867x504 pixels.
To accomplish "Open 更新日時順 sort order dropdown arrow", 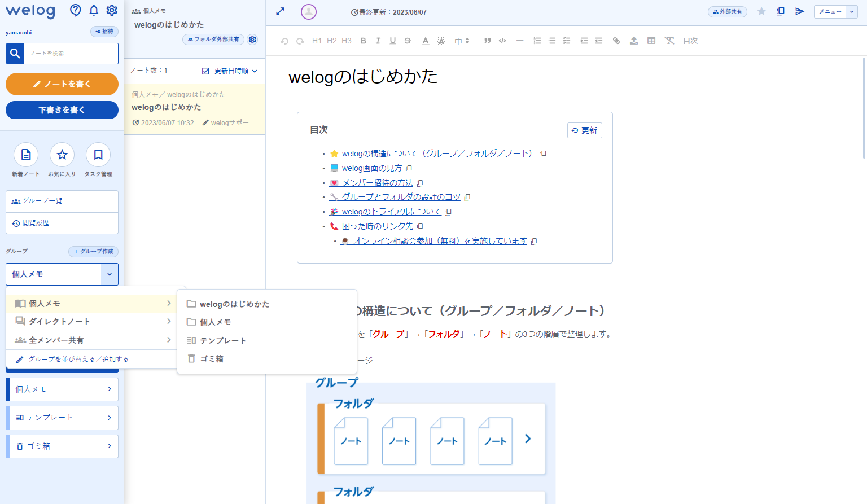I will [x=255, y=71].
